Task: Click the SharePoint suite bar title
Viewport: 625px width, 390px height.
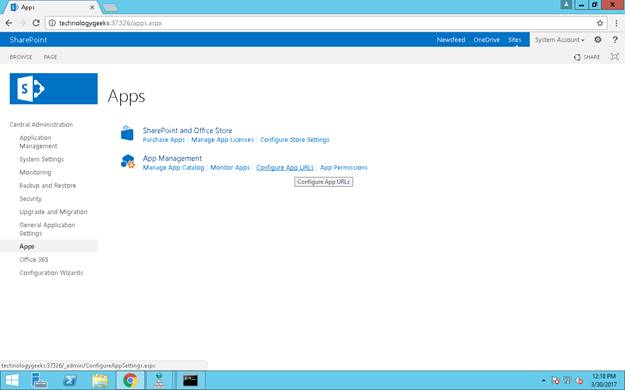Action: 28,40
